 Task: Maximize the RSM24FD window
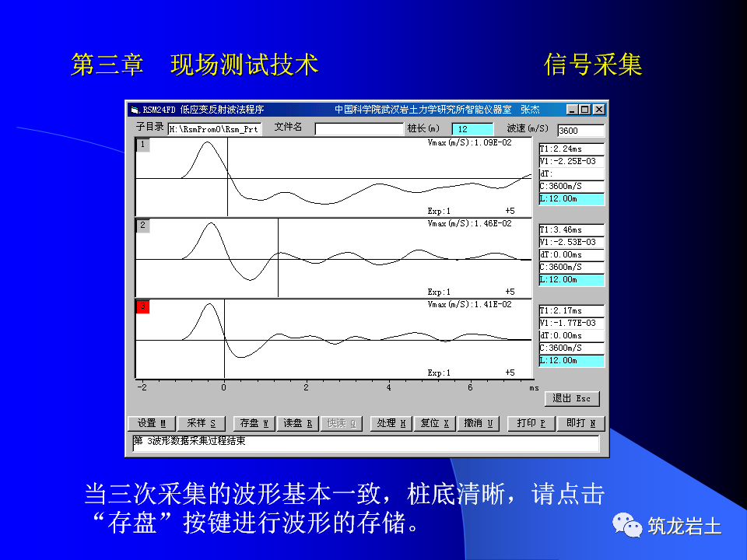(x=585, y=110)
